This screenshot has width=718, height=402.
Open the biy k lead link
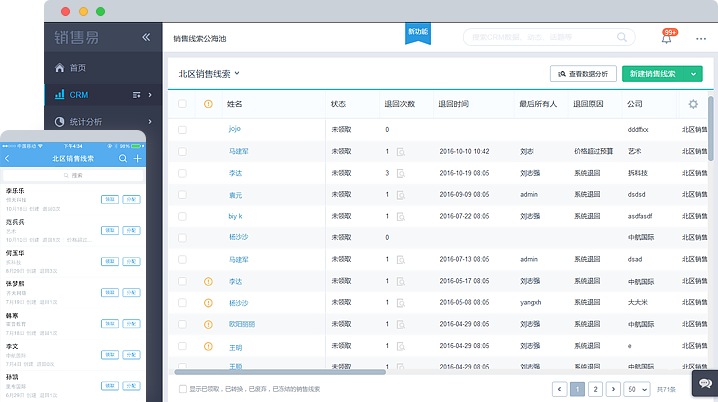click(235, 216)
